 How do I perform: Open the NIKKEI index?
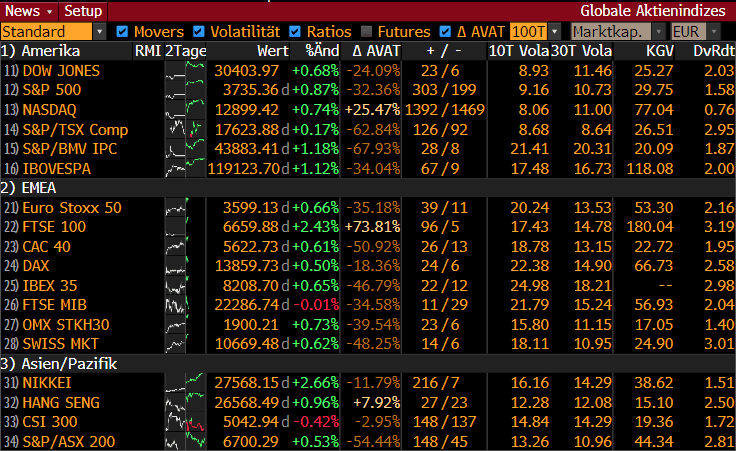[47, 382]
